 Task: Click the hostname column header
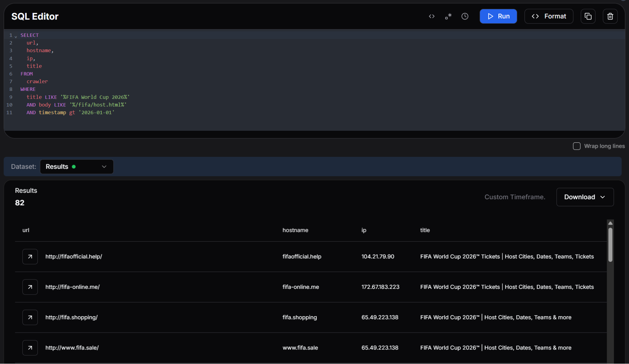point(295,230)
